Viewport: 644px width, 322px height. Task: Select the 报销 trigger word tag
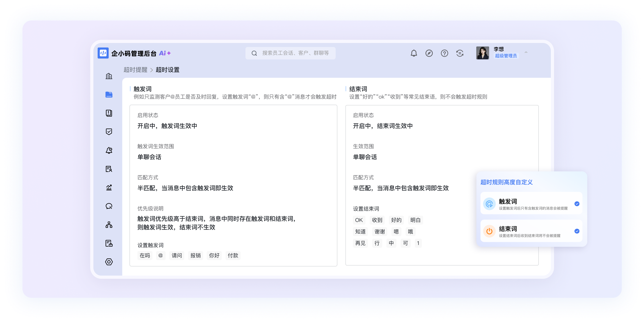[x=195, y=256]
